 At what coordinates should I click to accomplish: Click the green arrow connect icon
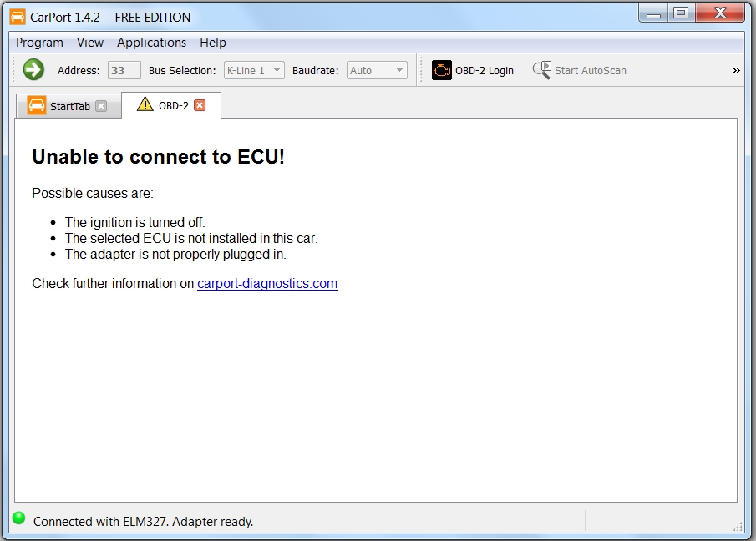pos(33,70)
